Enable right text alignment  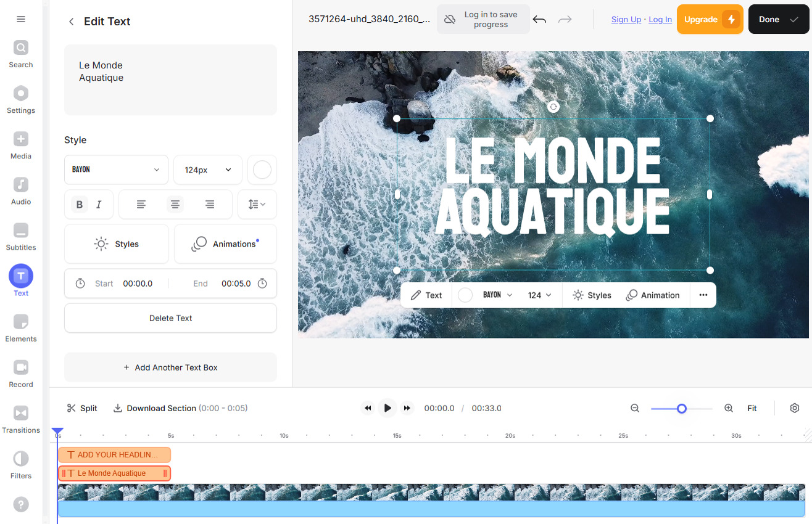point(209,204)
